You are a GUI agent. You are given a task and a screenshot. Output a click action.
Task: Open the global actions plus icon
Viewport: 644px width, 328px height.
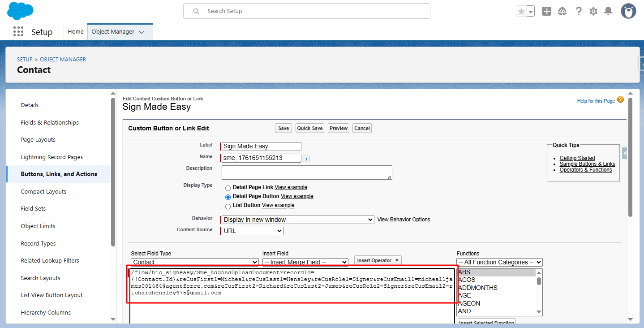pyautogui.click(x=546, y=12)
